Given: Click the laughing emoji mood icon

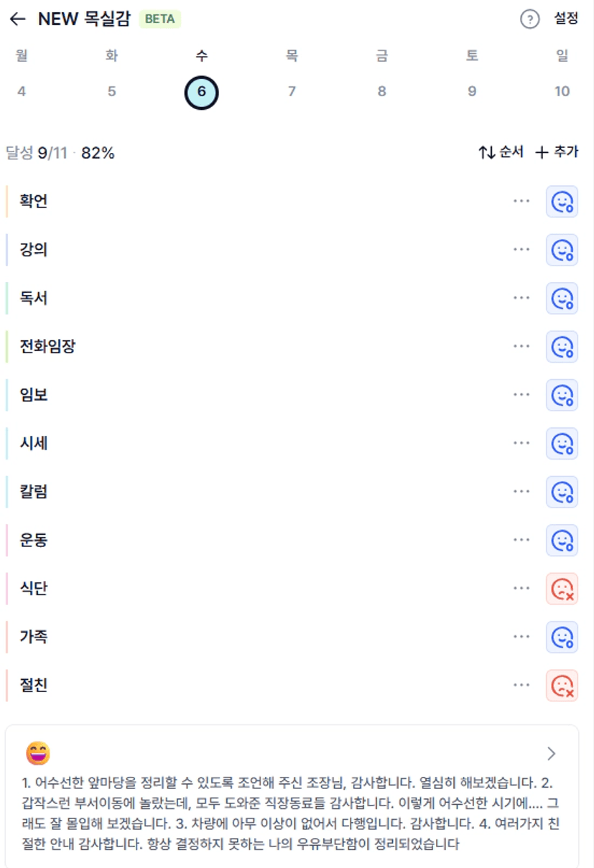Looking at the screenshot, I should (37, 753).
